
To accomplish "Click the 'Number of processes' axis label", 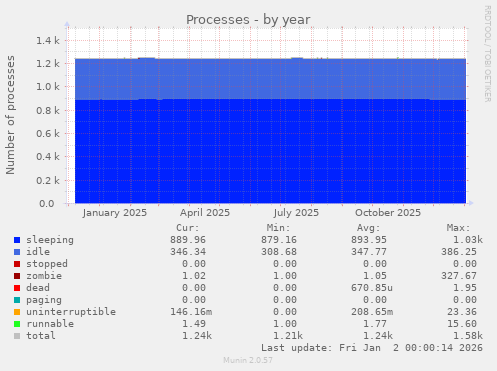I will click(10, 115).
